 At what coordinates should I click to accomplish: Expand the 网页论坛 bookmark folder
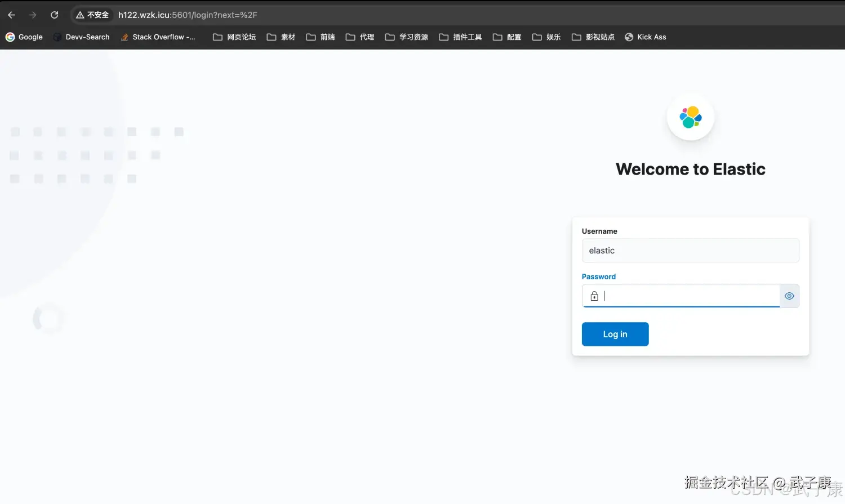(234, 37)
